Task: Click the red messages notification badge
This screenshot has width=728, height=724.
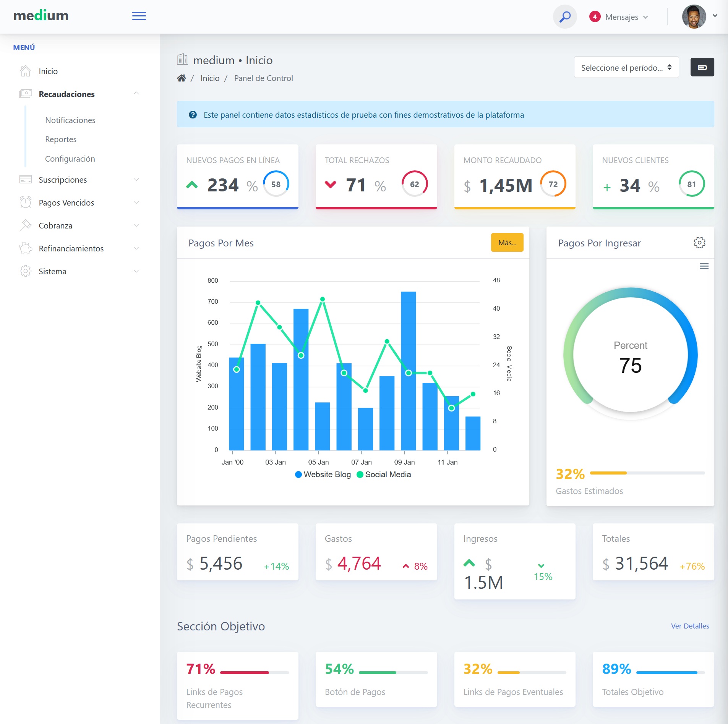Action: tap(595, 17)
